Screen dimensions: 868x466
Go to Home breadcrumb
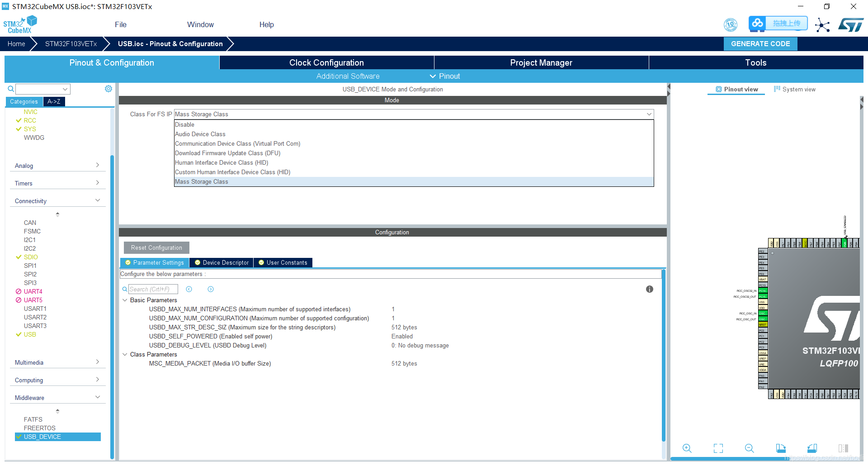(16, 43)
